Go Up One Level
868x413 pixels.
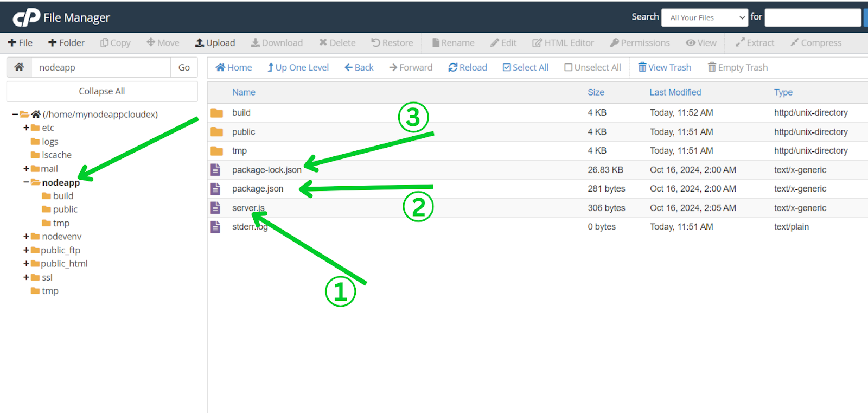298,67
